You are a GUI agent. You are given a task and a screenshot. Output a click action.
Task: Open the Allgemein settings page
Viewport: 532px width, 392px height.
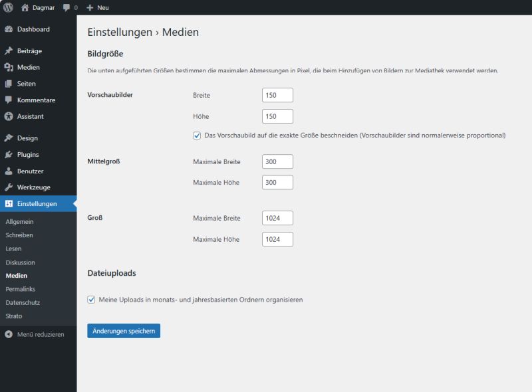tap(19, 221)
